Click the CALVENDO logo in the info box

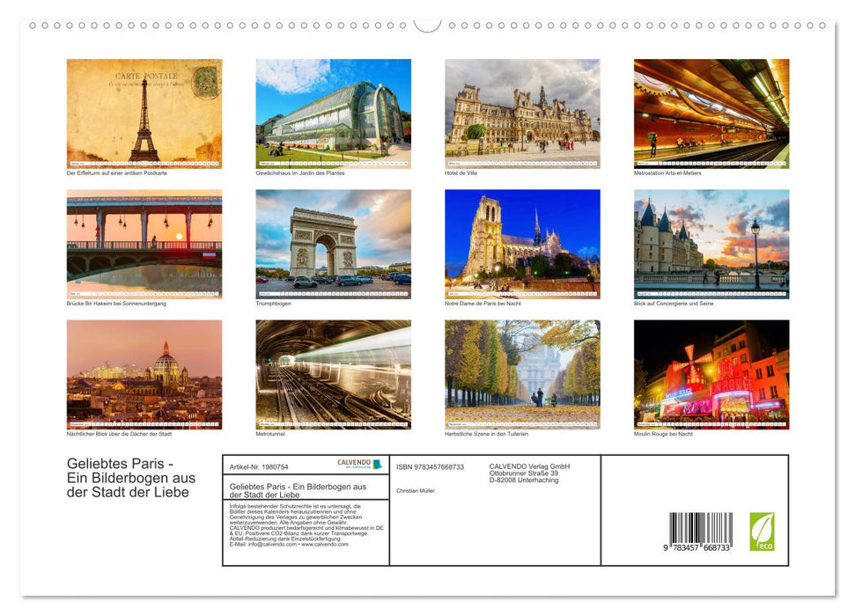(x=359, y=464)
